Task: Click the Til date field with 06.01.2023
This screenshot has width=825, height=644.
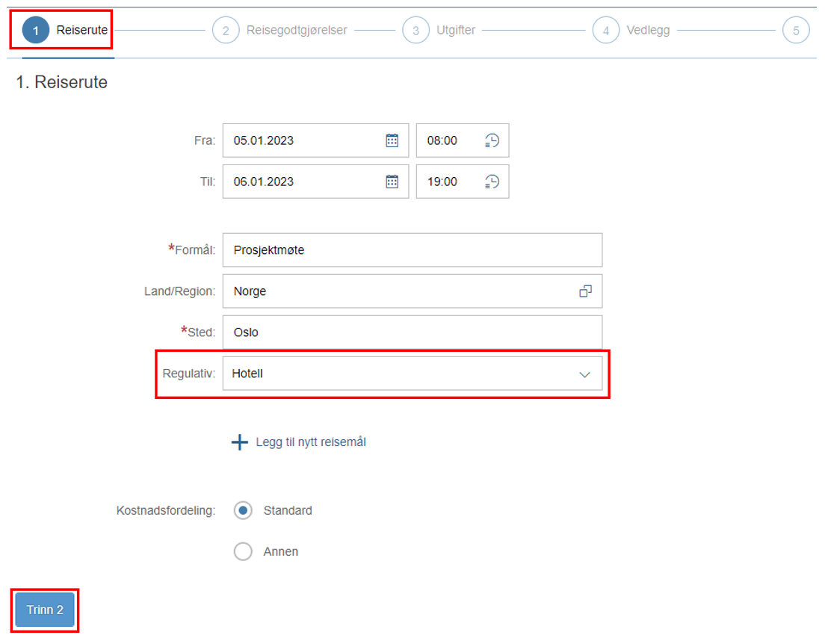Action: tap(315, 182)
